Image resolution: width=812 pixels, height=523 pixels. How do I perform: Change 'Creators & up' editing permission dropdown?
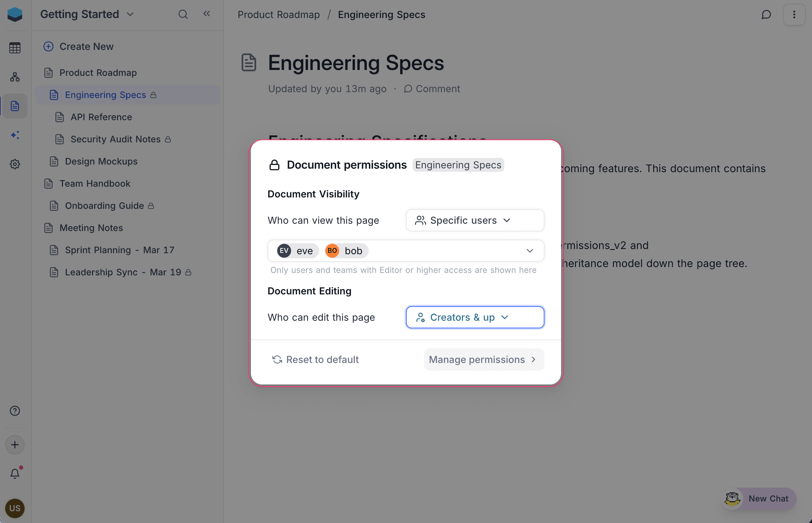475,317
